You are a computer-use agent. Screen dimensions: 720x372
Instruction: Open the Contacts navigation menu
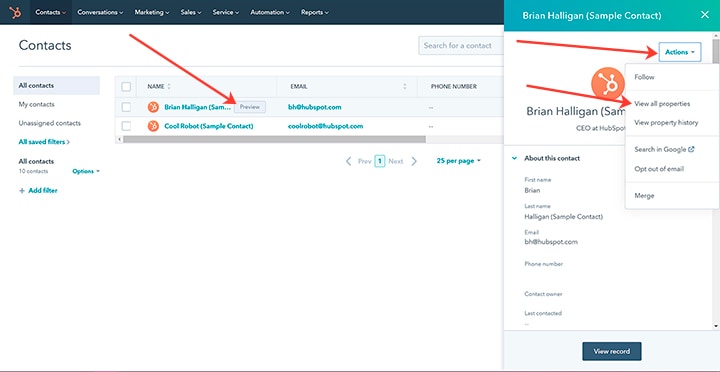point(51,12)
